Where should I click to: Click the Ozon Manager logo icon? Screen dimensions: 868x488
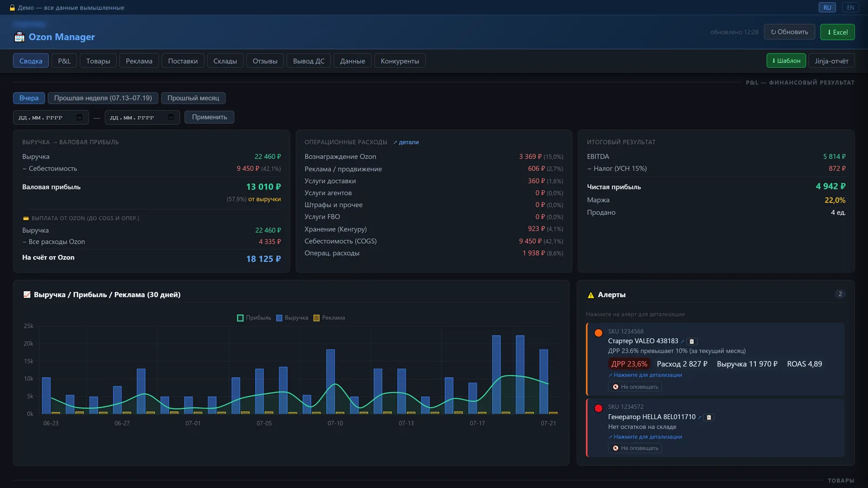[20, 37]
